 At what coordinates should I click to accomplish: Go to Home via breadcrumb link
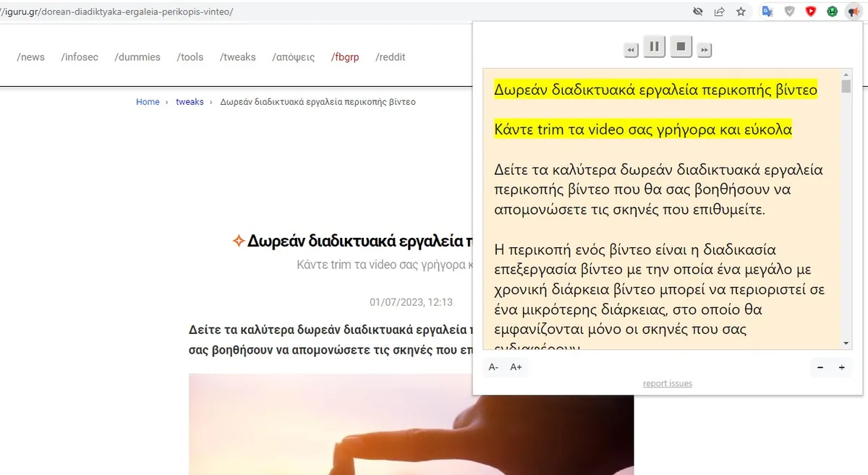pyautogui.click(x=148, y=102)
